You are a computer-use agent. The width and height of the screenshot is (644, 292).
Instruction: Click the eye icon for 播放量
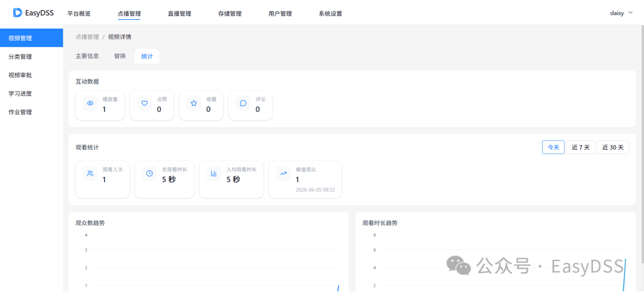pos(91,103)
